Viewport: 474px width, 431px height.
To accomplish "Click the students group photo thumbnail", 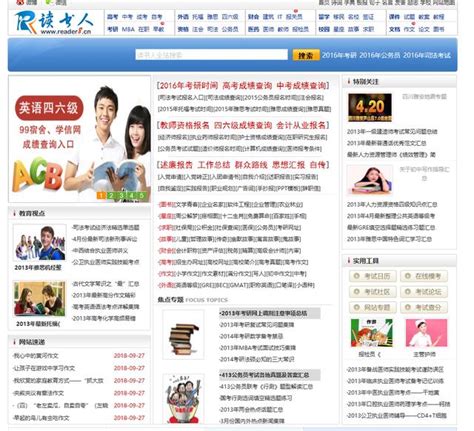I will [40, 243].
